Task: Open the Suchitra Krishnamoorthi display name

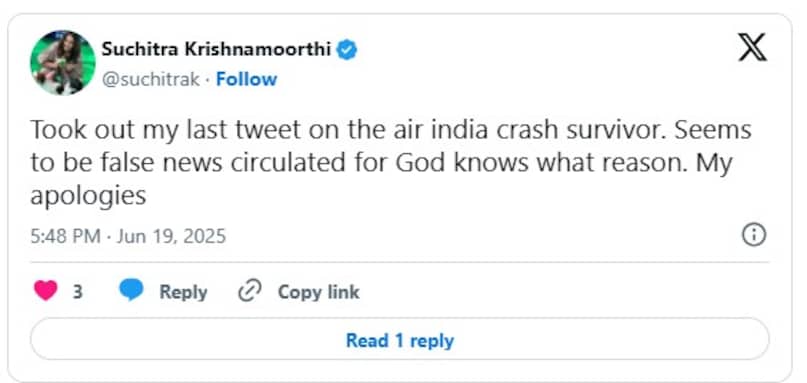Action: (x=216, y=49)
